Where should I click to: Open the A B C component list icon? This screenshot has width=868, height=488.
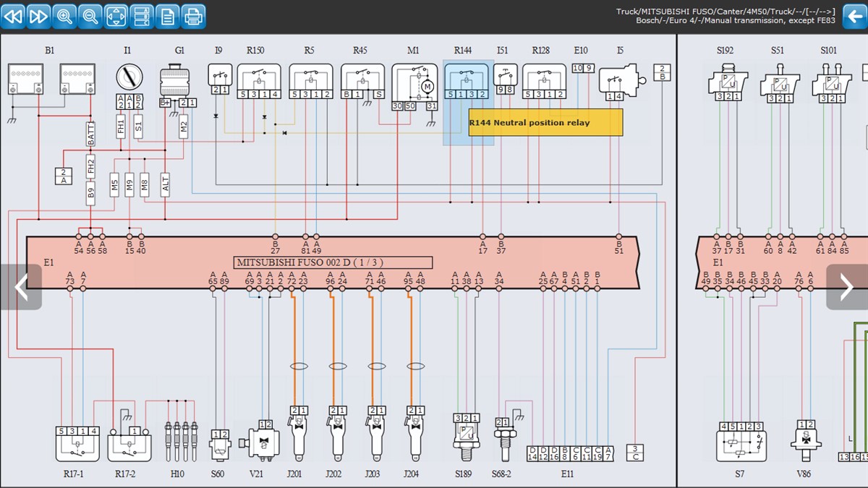tap(142, 16)
